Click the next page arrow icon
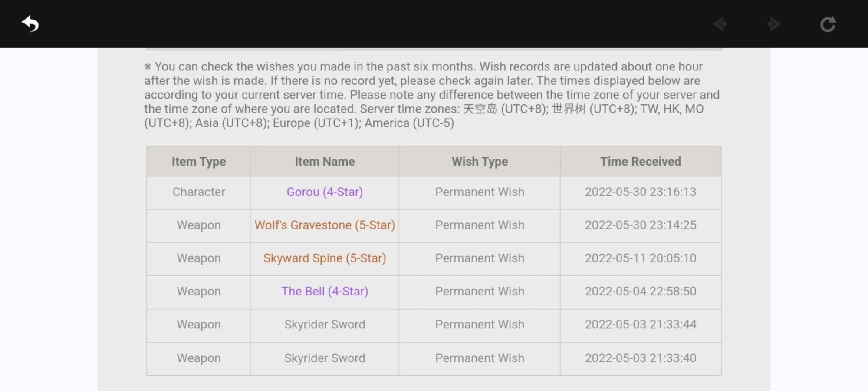 pos(774,24)
